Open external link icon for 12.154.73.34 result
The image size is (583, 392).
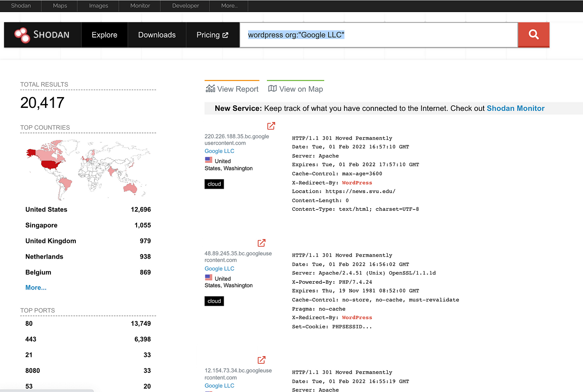point(262,360)
